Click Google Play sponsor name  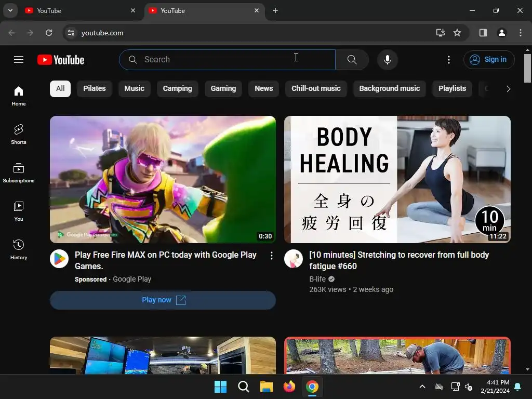click(132, 279)
